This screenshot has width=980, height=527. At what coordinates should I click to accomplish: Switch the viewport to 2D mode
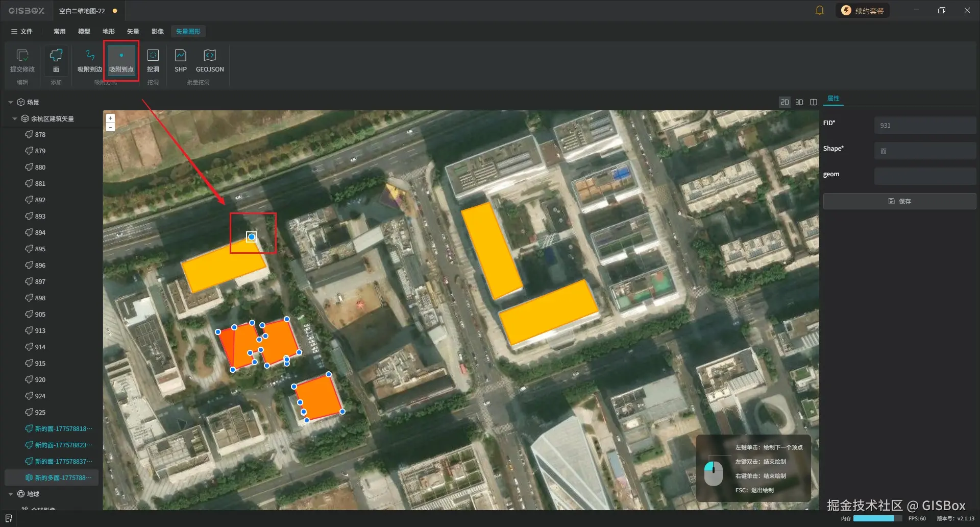[785, 102]
